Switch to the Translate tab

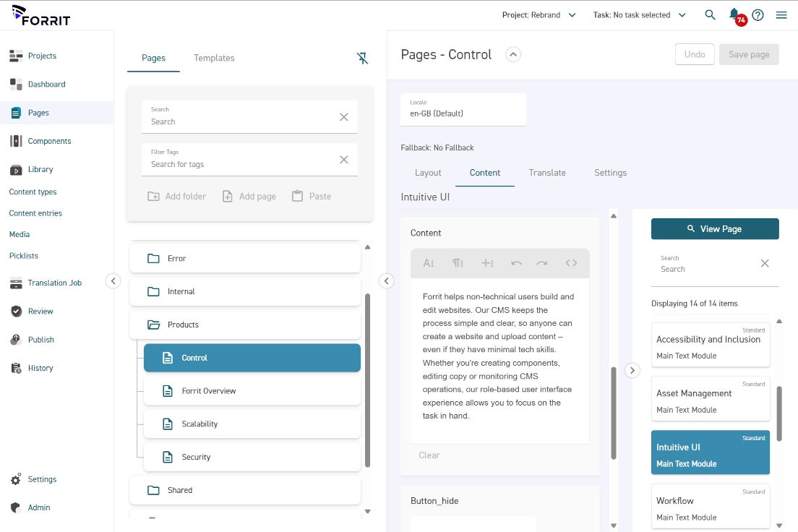coord(547,173)
